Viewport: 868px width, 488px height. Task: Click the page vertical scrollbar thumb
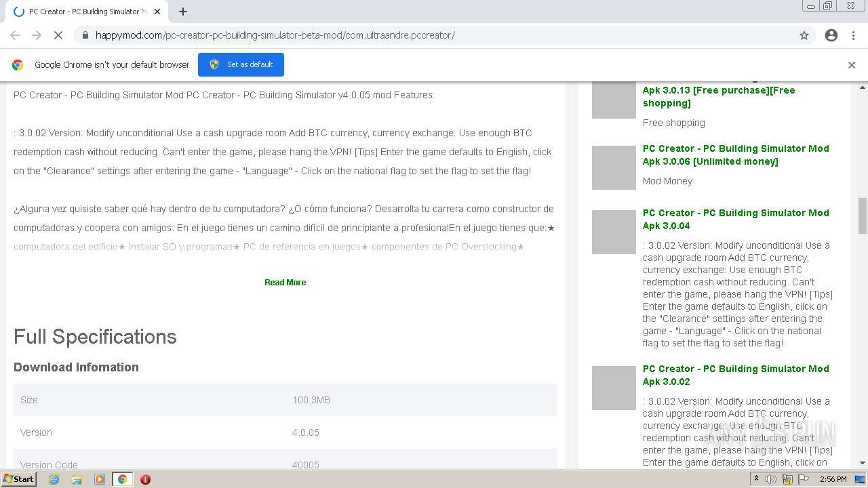[x=863, y=216]
